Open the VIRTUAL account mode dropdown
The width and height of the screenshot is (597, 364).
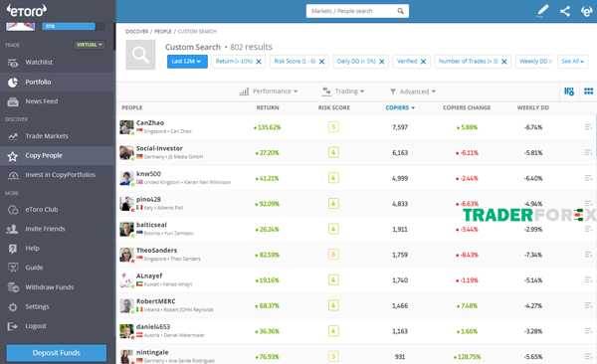(90, 45)
